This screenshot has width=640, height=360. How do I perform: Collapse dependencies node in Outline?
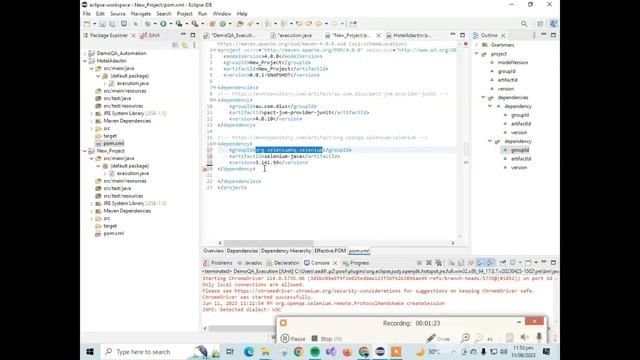(483, 98)
